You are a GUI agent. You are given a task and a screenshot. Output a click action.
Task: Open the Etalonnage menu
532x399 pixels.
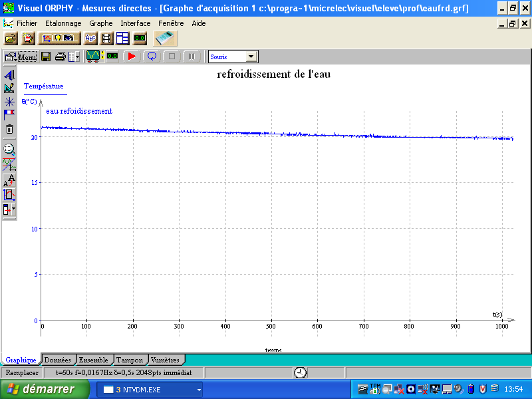pyautogui.click(x=63, y=23)
